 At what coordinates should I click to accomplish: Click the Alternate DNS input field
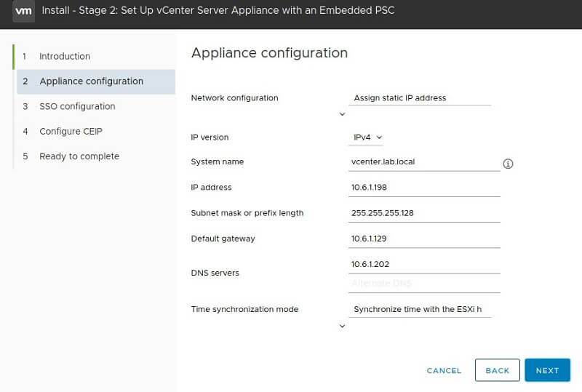coord(424,283)
